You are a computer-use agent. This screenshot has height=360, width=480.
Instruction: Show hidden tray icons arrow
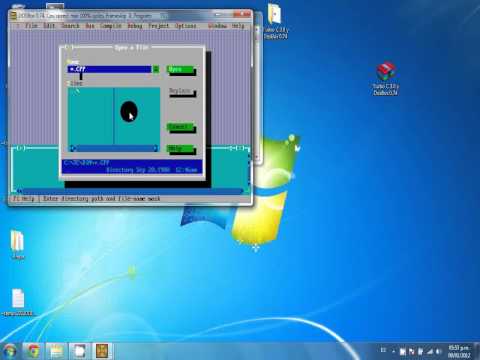pos(394,351)
